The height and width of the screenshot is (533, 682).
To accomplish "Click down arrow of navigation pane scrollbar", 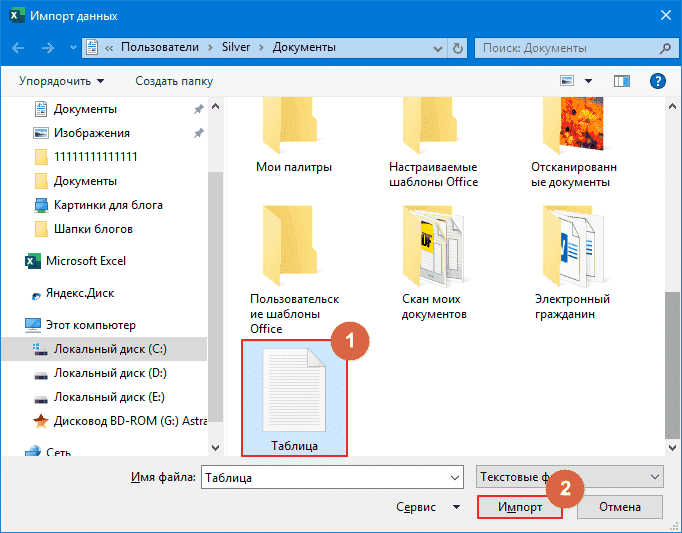I will (215, 447).
